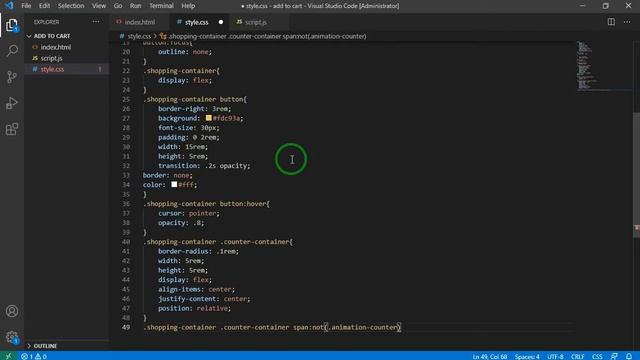Screen dimensions: 640x360
Task: Open index.html in Explorer tree
Action: [x=56, y=47]
